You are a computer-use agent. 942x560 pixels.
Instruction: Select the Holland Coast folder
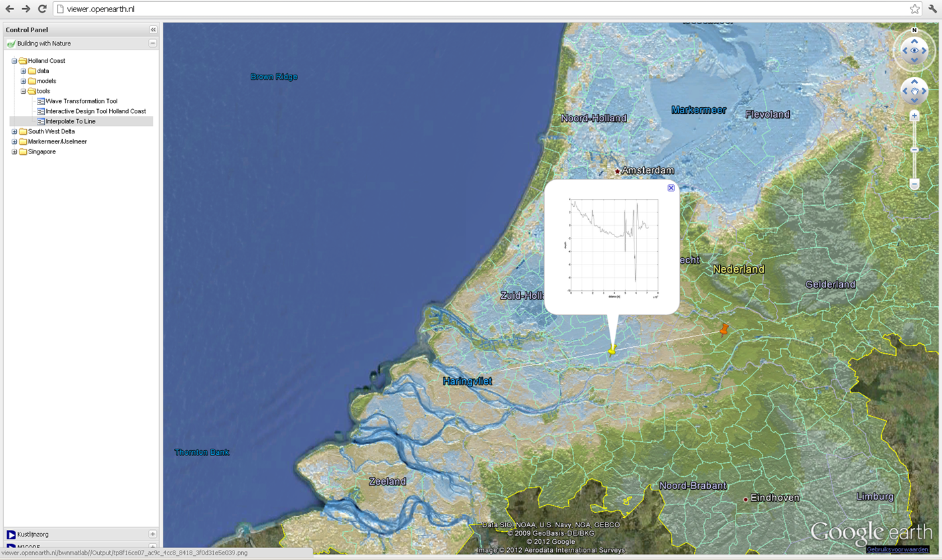pos(46,61)
